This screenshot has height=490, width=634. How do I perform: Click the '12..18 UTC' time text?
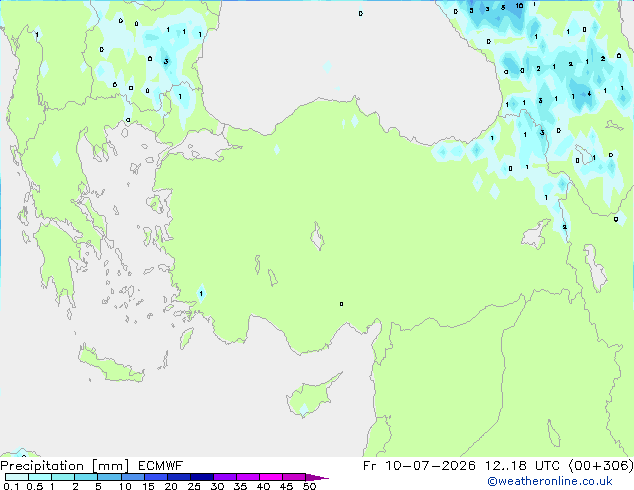(x=522, y=466)
